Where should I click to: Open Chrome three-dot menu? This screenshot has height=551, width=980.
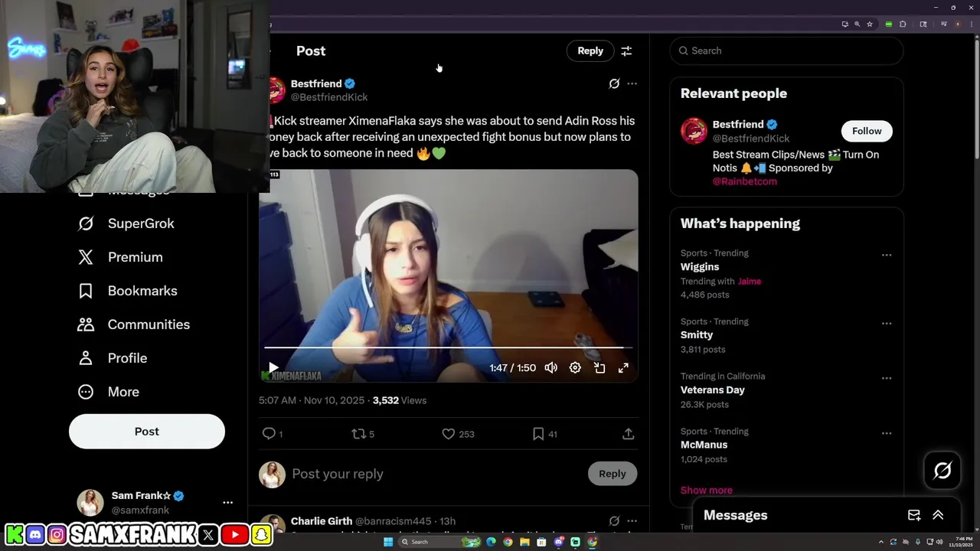pyautogui.click(x=973, y=24)
